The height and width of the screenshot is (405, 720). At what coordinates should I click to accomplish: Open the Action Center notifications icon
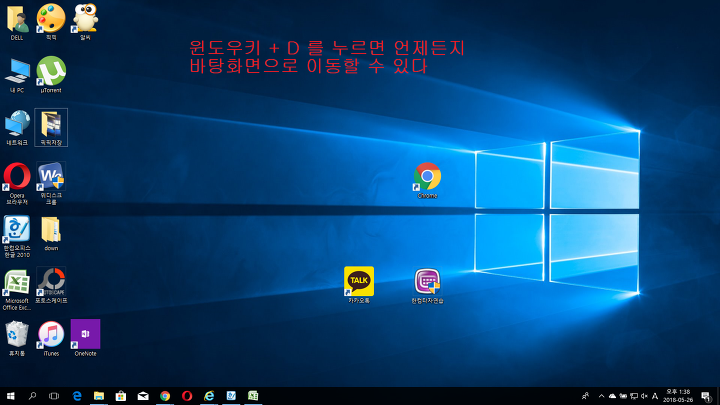point(706,396)
